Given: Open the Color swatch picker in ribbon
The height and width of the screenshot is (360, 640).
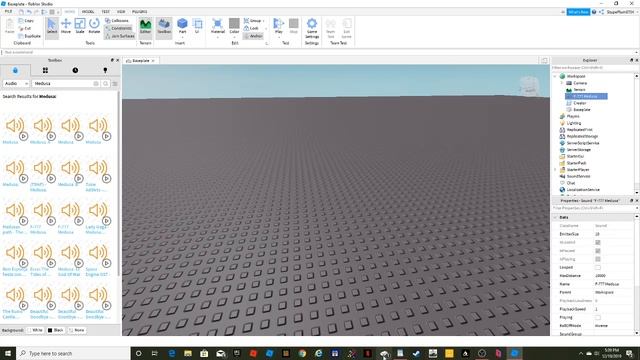Looking at the screenshot, I should (234, 23).
